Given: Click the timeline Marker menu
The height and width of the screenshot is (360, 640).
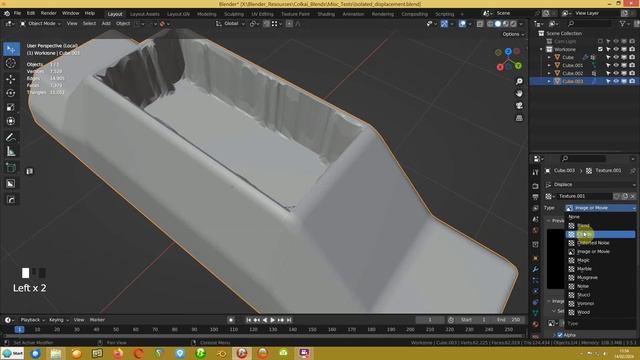Looking at the screenshot, I should (97, 320).
